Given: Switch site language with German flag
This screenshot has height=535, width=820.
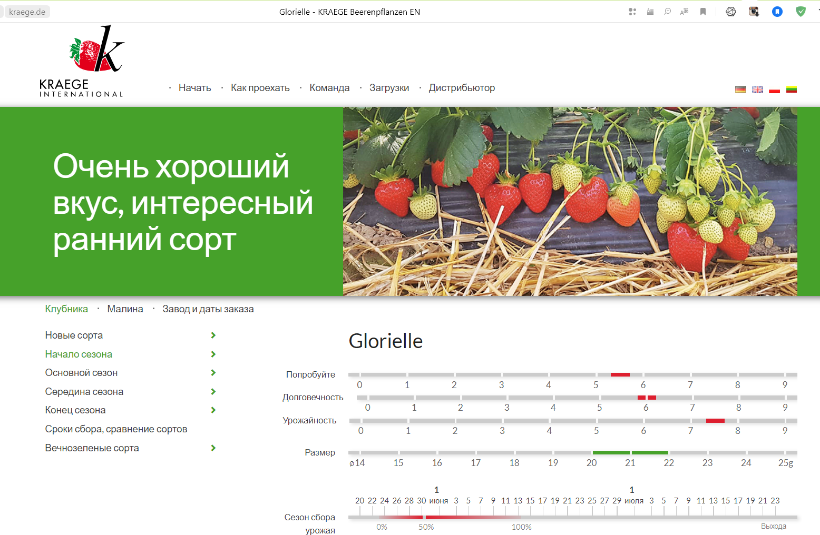Looking at the screenshot, I should coord(740,89).
